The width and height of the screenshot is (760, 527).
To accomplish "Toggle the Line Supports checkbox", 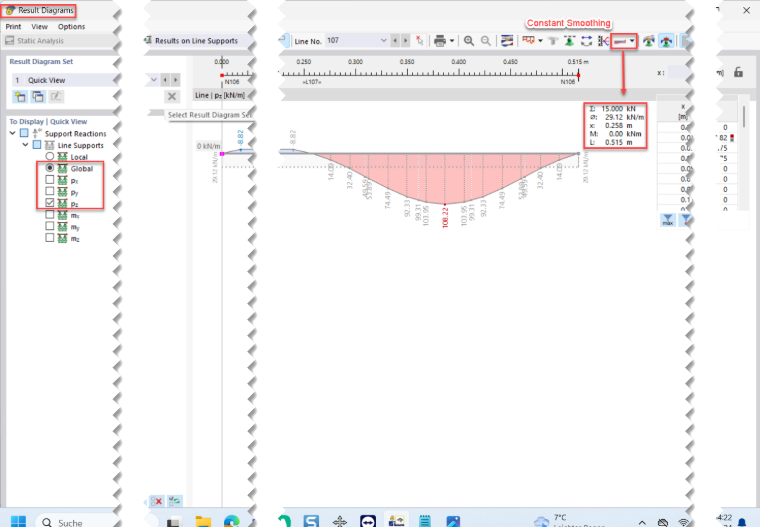I will [37, 144].
